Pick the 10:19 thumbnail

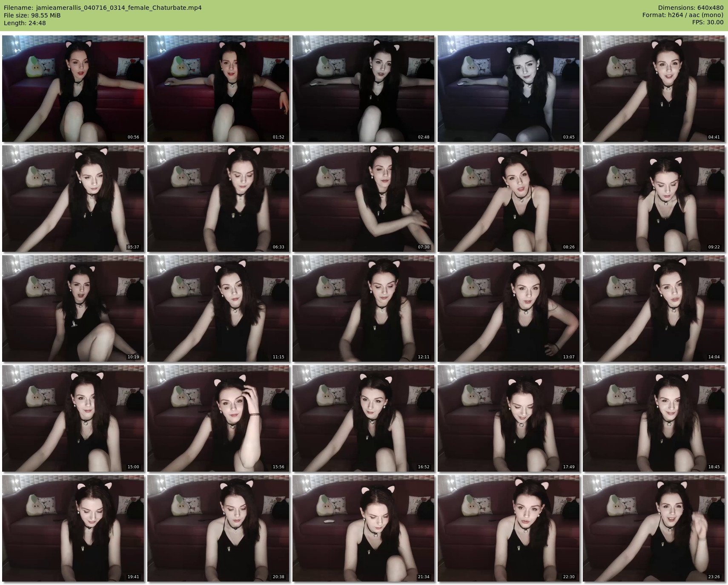tap(73, 308)
